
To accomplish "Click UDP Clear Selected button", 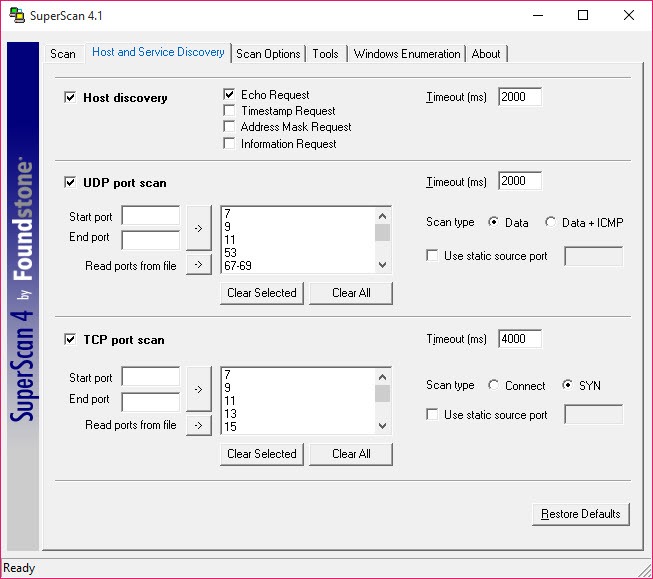I will (x=262, y=293).
